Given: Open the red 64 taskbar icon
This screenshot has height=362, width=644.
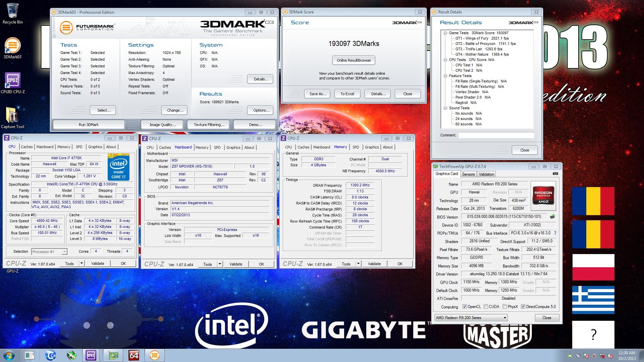Looking at the screenshot, I should pyautogui.click(x=134, y=355).
